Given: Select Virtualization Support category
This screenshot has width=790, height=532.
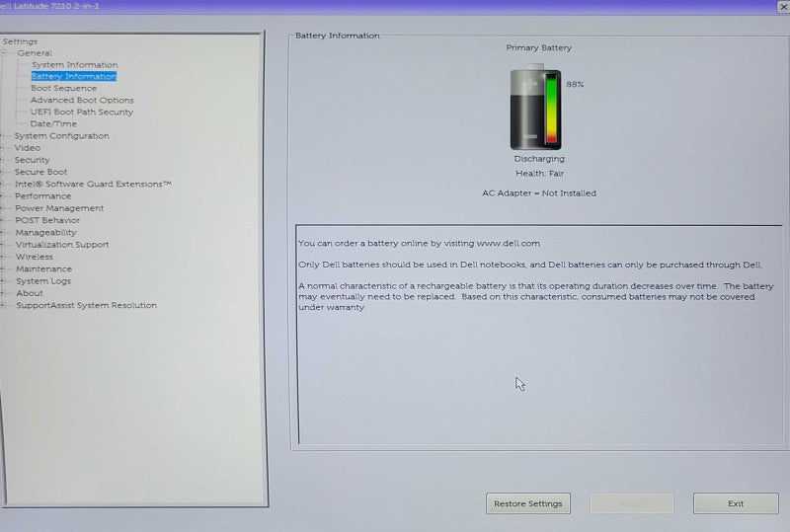Looking at the screenshot, I should point(62,245).
